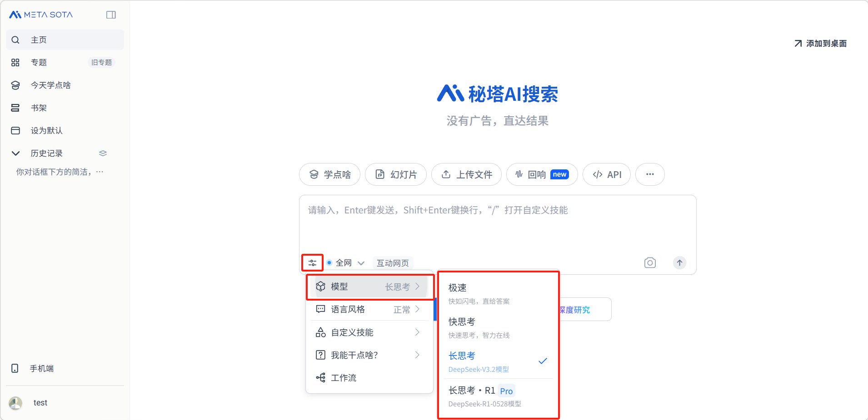868x420 pixels.
Task: Select the 极速 model option
Action: tap(498, 293)
